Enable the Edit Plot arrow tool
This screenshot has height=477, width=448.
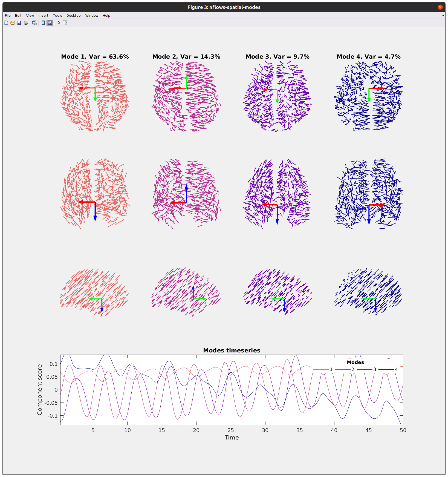(x=59, y=23)
